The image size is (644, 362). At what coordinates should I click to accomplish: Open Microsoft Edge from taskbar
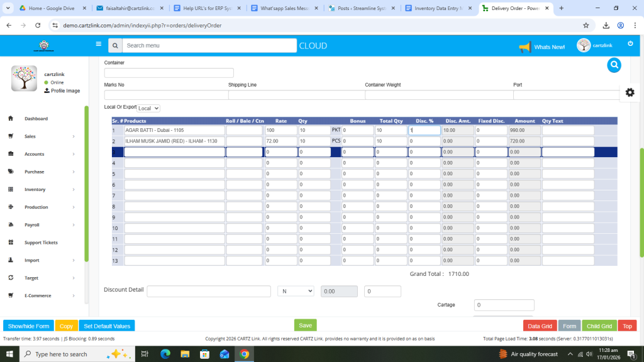coord(165,354)
